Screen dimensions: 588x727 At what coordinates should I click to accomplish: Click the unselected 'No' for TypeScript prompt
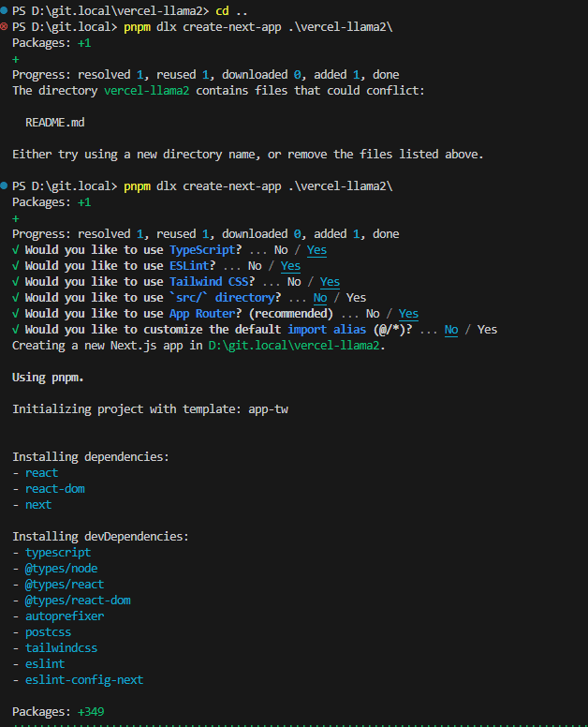(x=281, y=250)
